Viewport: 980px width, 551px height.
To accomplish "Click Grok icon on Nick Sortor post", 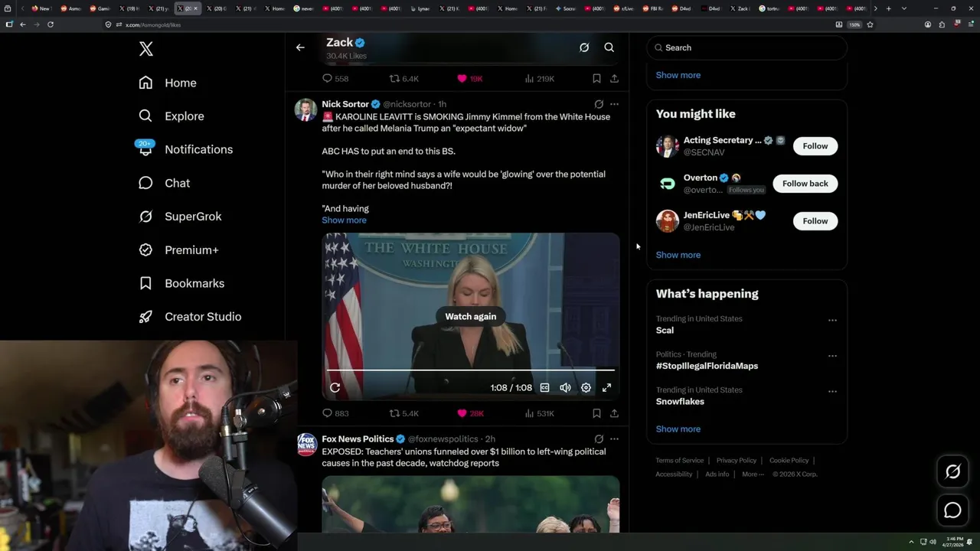I will [x=599, y=104].
